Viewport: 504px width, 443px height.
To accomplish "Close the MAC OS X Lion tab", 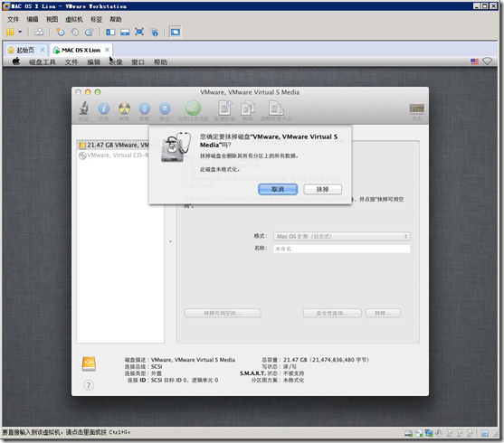I will 107,50.
